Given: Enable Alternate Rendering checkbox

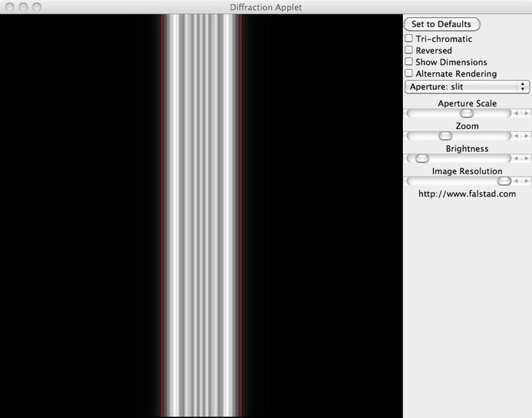Looking at the screenshot, I should coord(409,73).
